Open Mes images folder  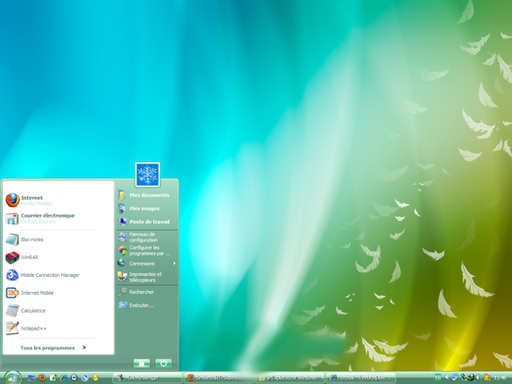pos(147,208)
